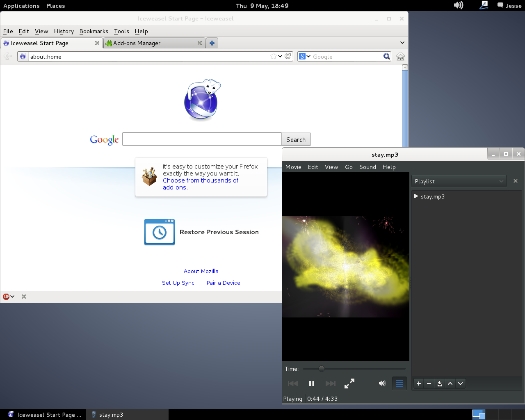The image size is (525, 420).
Task: Open the Places menu
Action: (56, 6)
